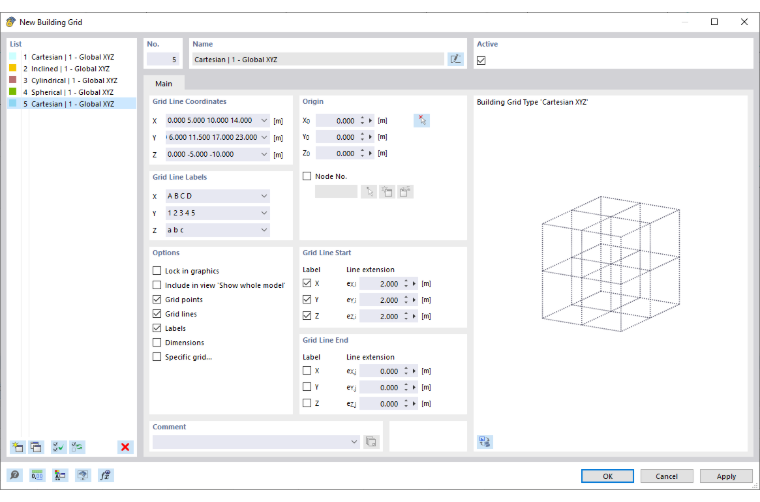This screenshot has width=760, height=502.
Task: Click the fourth bottom toolbar icon
Action: [82, 475]
